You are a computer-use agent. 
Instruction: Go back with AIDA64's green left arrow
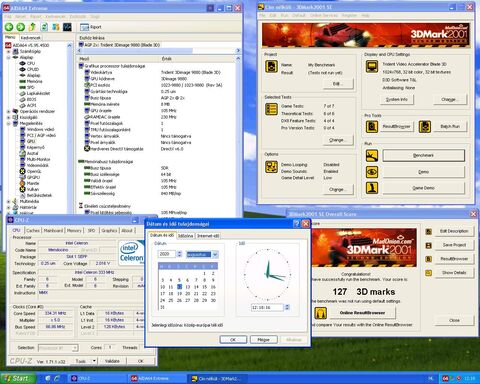point(9,27)
